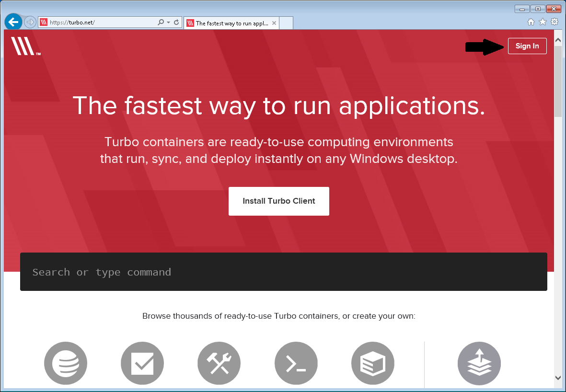Click the back navigation arrow

point(13,22)
